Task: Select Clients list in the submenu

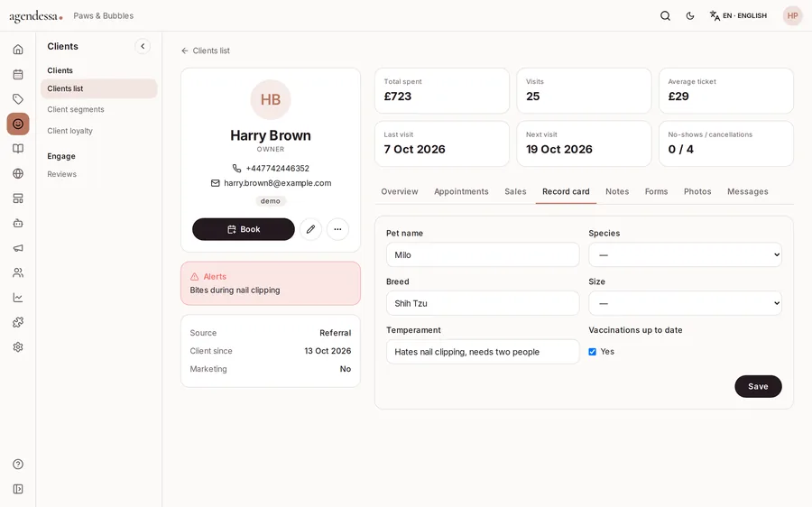Action: click(99, 88)
